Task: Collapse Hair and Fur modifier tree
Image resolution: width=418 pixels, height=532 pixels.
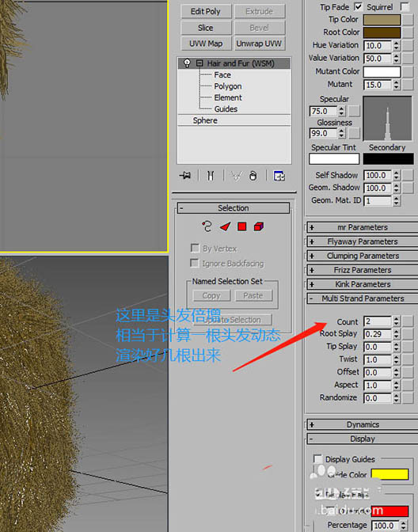Action: [199, 63]
